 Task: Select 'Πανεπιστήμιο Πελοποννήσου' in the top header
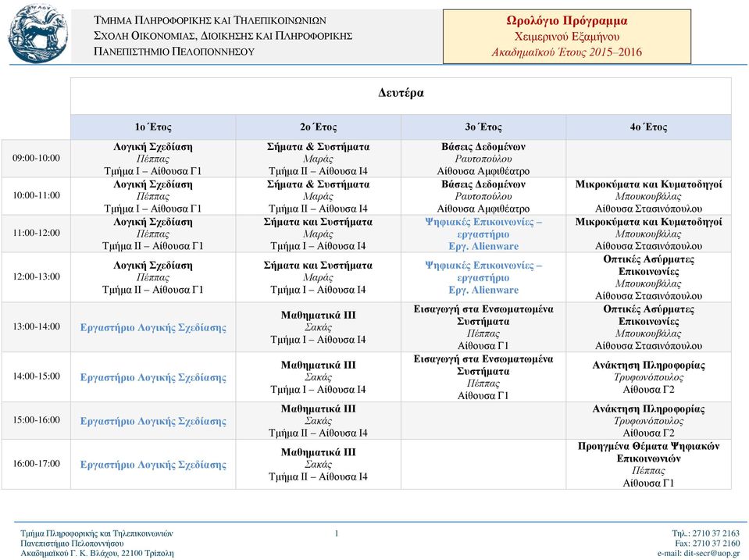click(x=174, y=51)
